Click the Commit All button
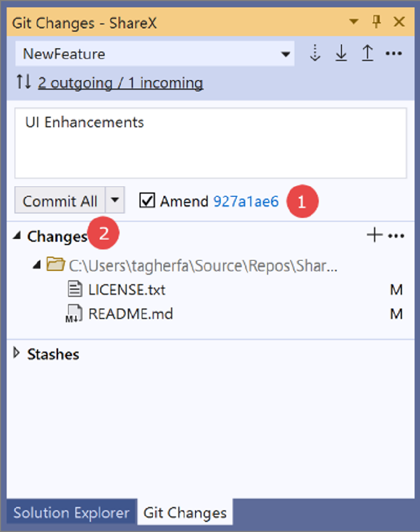 coord(60,201)
